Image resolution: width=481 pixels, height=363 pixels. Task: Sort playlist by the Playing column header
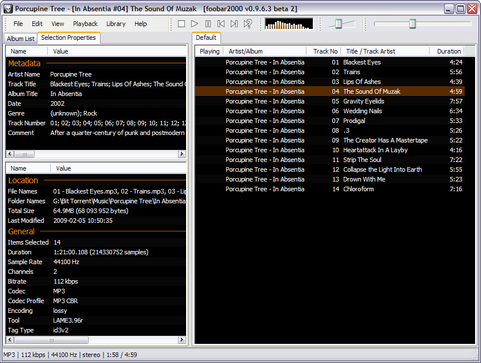pyautogui.click(x=209, y=51)
